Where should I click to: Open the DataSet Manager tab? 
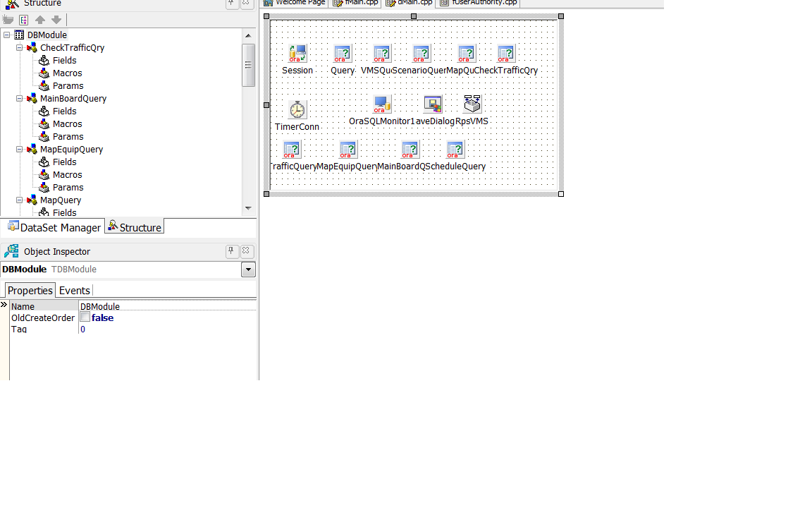tap(54, 227)
